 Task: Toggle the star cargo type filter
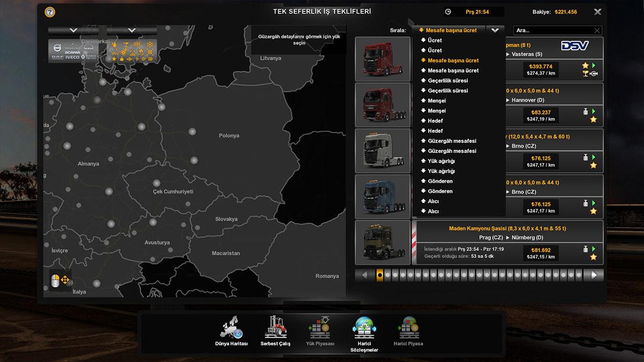(114, 58)
